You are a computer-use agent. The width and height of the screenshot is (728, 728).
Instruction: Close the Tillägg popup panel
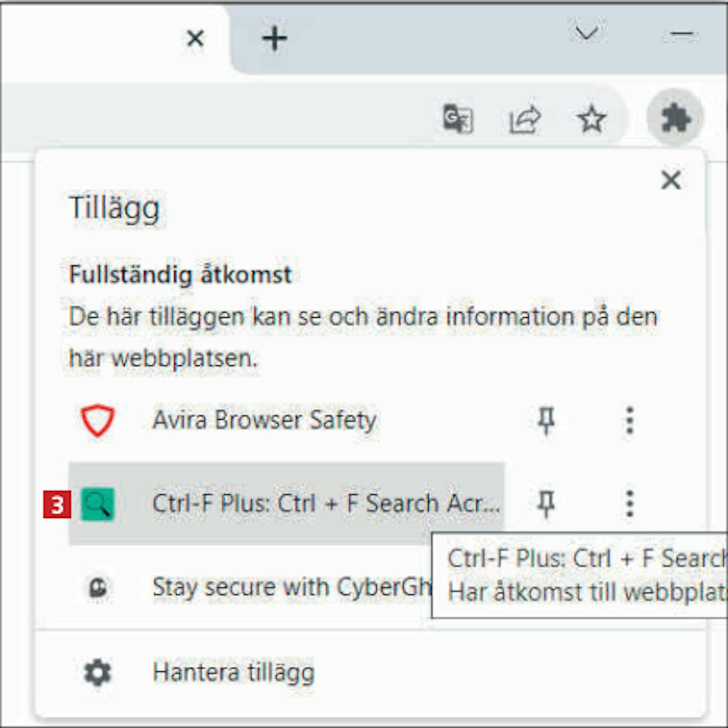coord(671,180)
